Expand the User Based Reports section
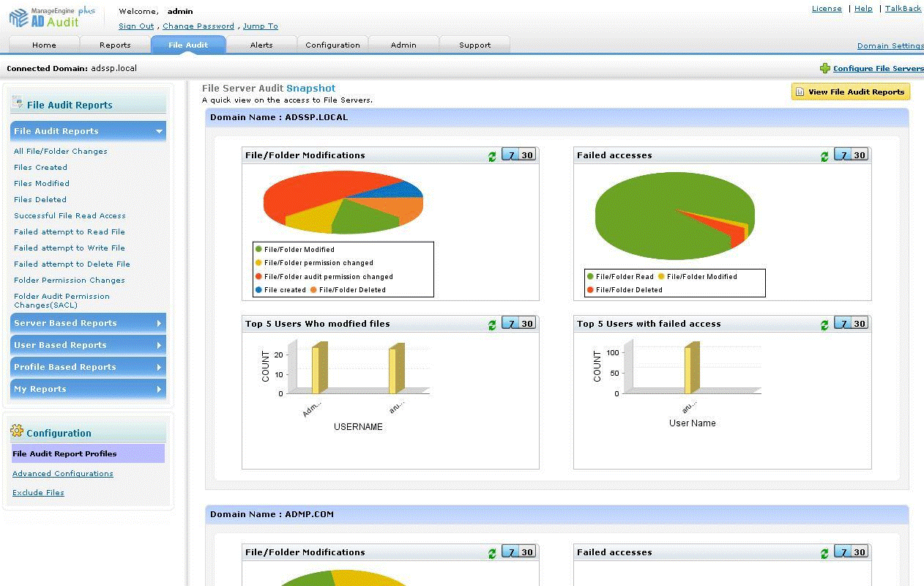This screenshot has width=924, height=586. pyautogui.click(x=89, y=345)
